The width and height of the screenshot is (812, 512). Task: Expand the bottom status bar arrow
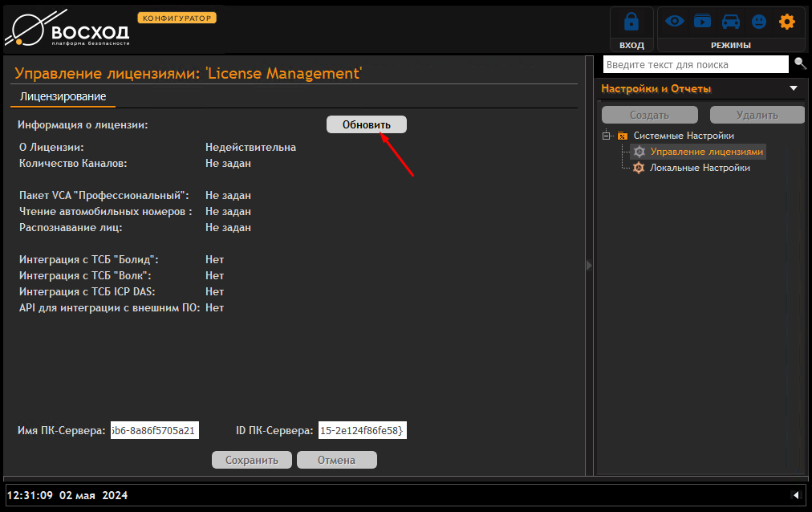[795, 495]
